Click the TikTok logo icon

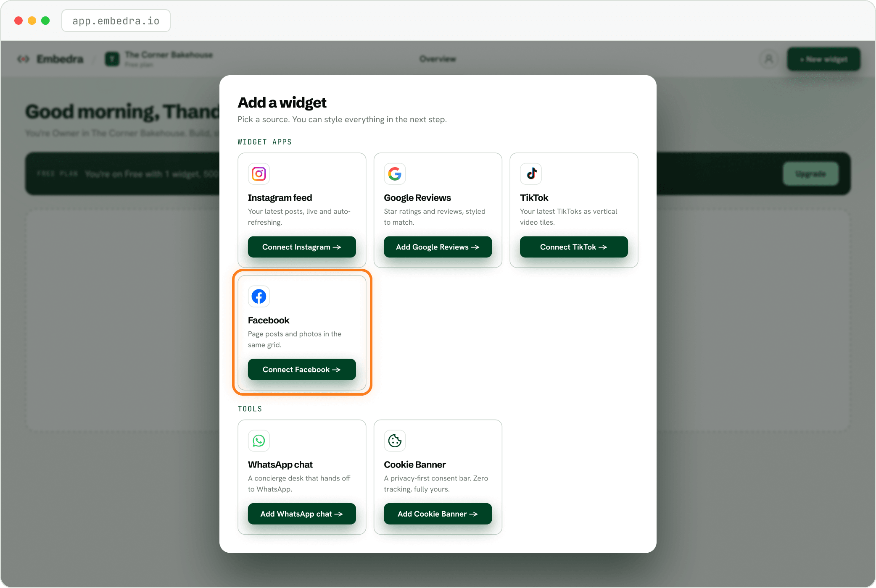tap(531, 174)
